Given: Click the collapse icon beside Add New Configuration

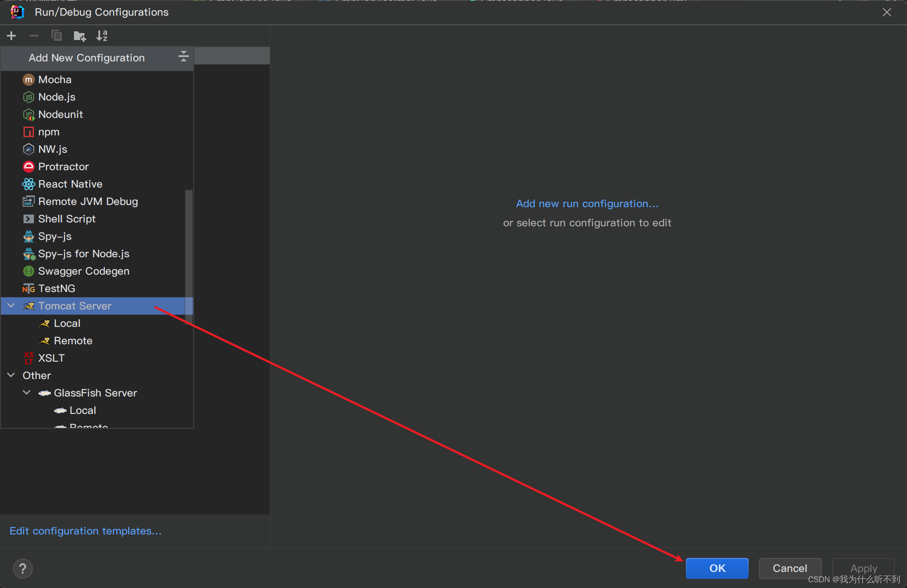Looking at the screenshot, I should pyautogui.click(x=183, y=57).
